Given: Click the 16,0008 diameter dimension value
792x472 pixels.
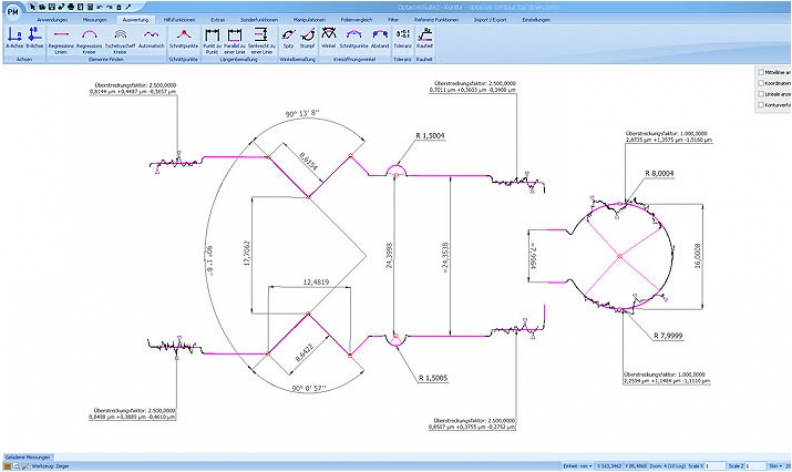Looking at the screenshot, I should 698,257.
